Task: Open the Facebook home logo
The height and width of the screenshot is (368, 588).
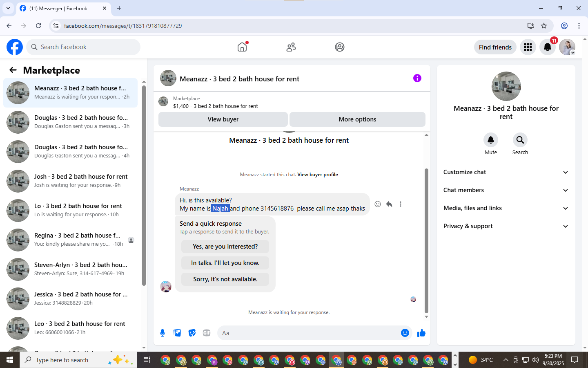Action: [x=15, y=47]
